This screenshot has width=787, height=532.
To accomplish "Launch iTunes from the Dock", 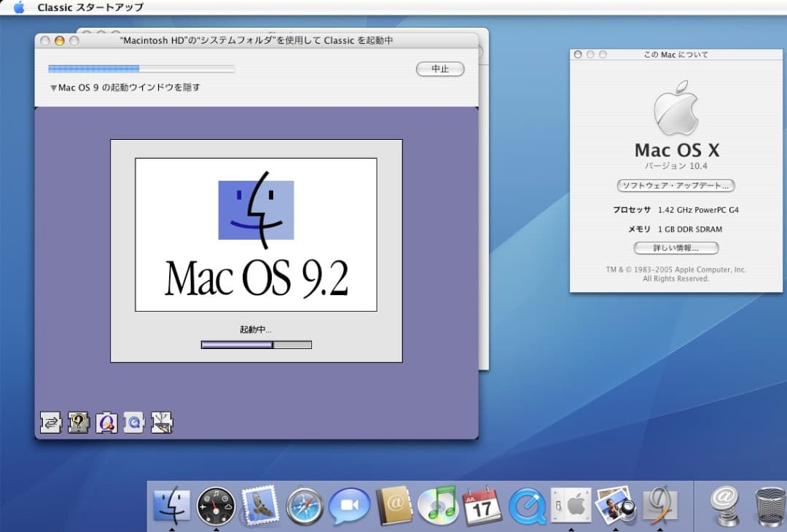I will [438, 505].
